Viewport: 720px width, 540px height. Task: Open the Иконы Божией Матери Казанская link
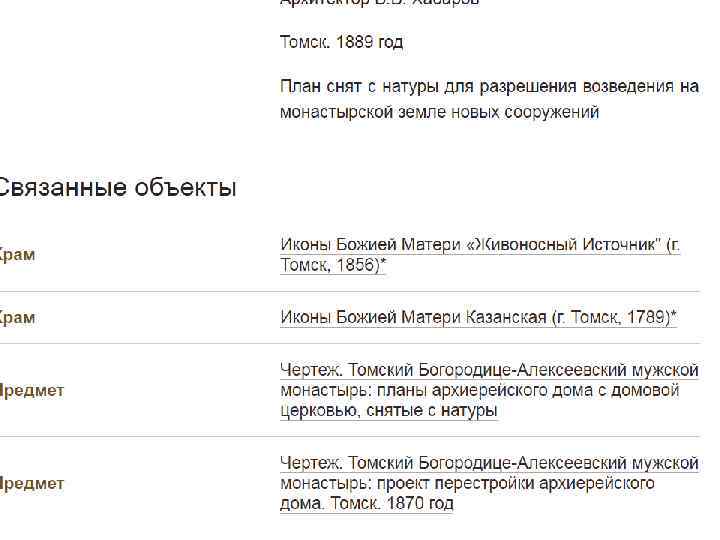point(478,318)
